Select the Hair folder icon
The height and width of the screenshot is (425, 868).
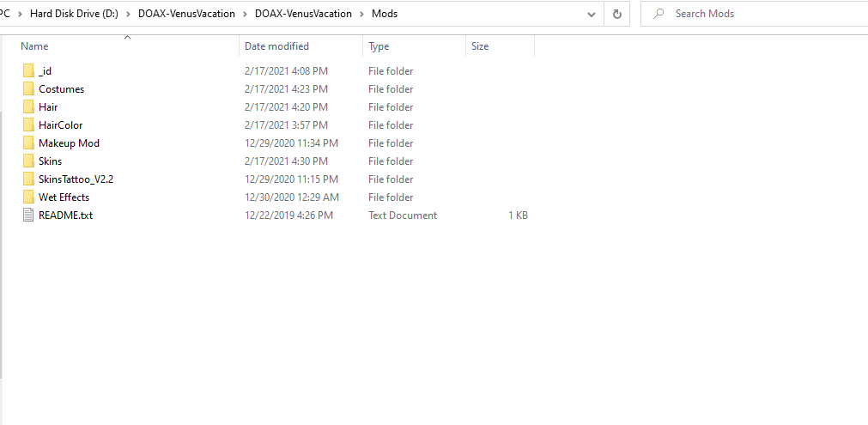(29, 106)
